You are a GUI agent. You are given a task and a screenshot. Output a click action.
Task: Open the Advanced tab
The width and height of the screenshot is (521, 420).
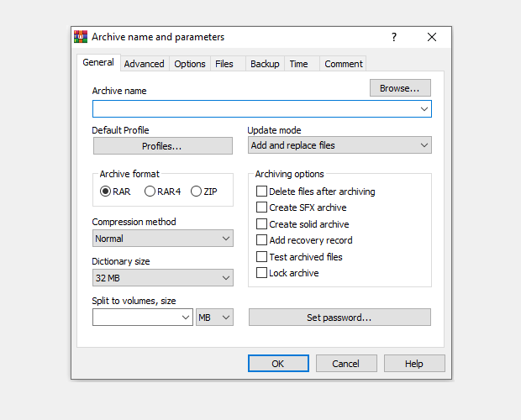145,64
